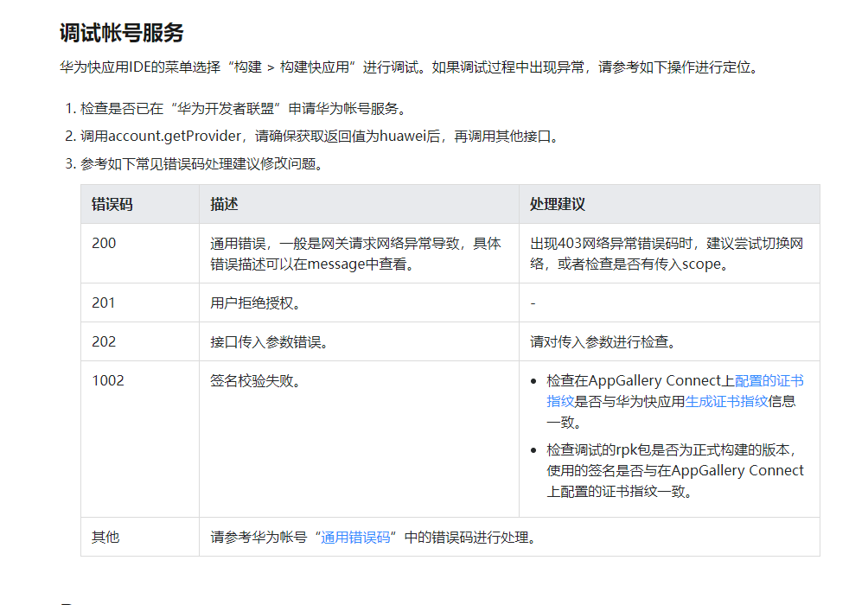Click the 用户拒绝授权 description
This screenshot has height=605, width=868.
255,303
